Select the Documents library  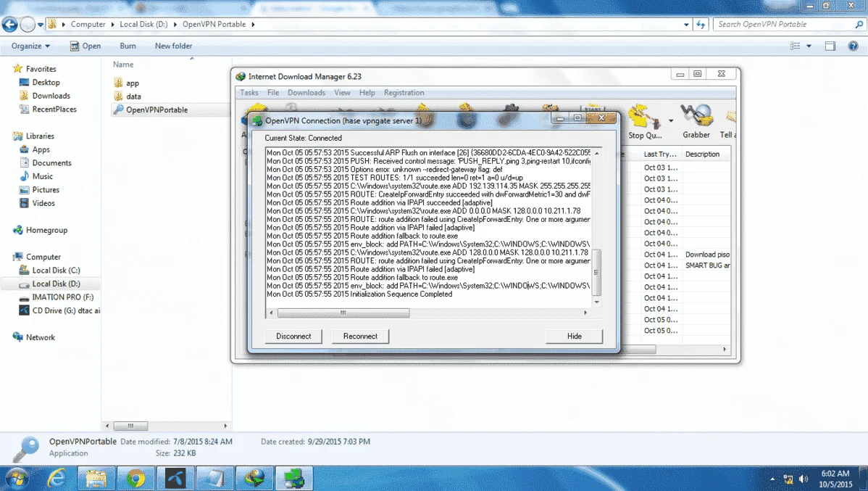point(51,163)
